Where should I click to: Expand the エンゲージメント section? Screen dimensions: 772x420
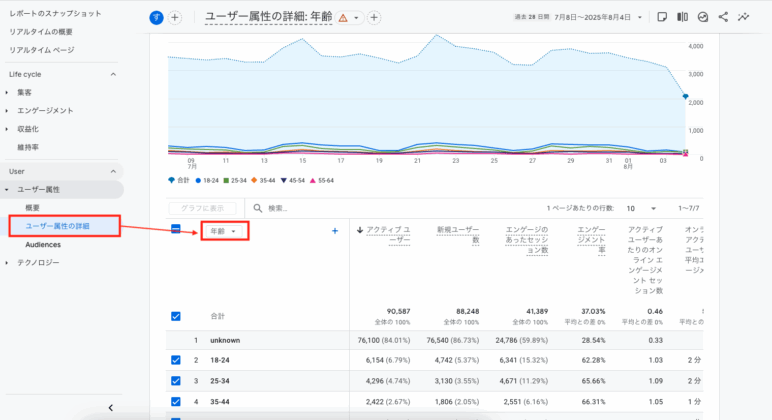45,110
